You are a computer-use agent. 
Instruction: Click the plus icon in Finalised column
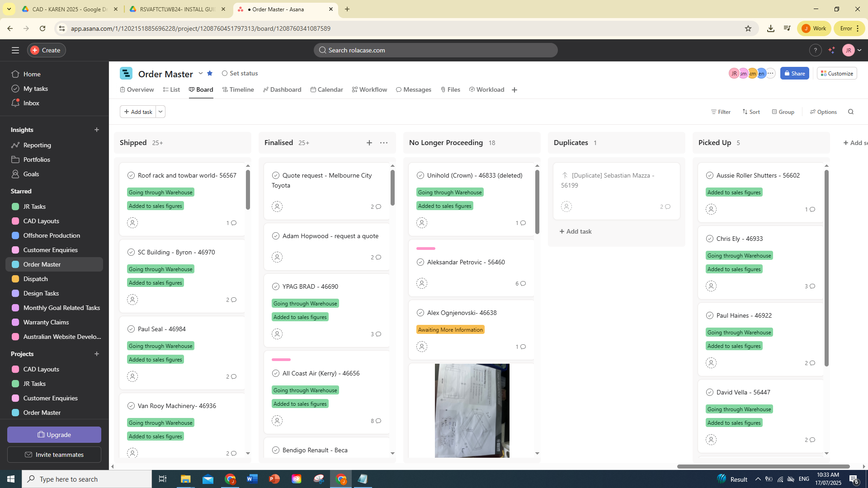pyautogui.click(x=369, y=143)
